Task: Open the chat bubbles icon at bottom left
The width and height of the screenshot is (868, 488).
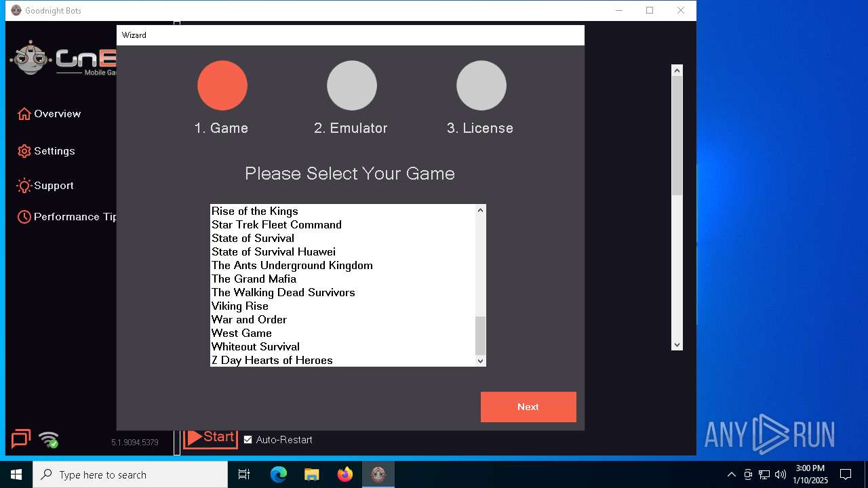Action: [x=21, y=439]
